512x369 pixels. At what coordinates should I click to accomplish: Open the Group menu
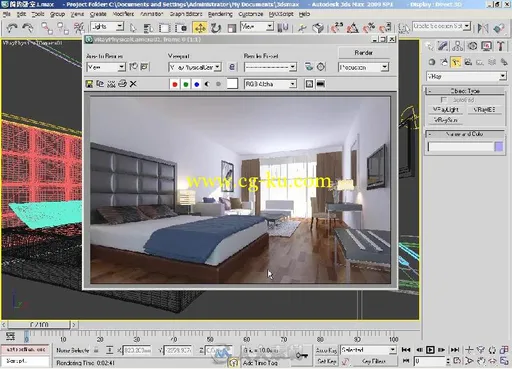[57, 14]
